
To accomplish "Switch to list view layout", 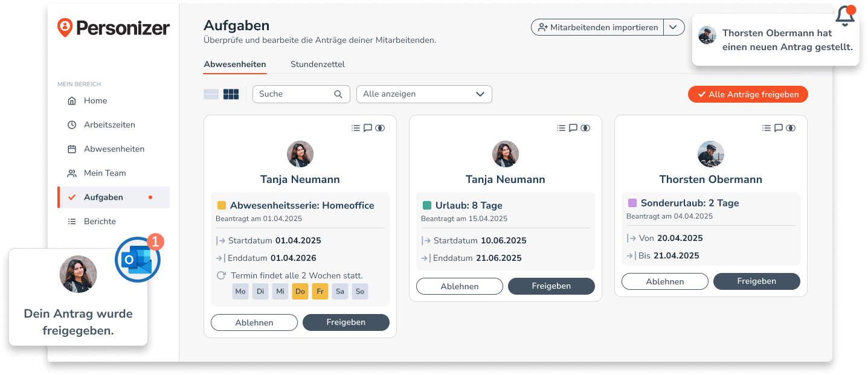I will pyautogui.click(x=211, y=94).
